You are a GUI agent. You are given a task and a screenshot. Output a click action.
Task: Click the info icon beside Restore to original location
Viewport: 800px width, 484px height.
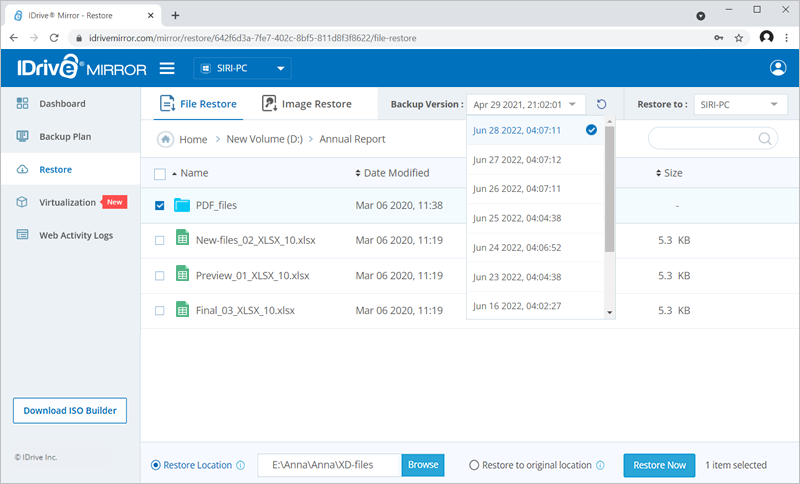click(x=601, y=465)
